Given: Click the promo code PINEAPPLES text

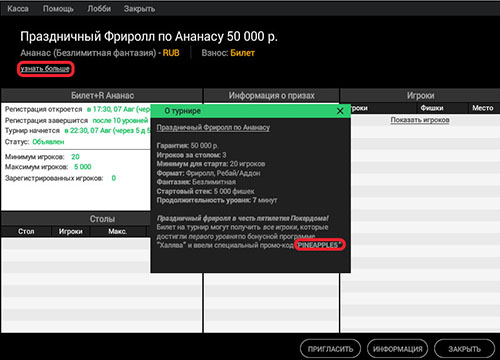Looking at the screenshot, I should [318, 245].
